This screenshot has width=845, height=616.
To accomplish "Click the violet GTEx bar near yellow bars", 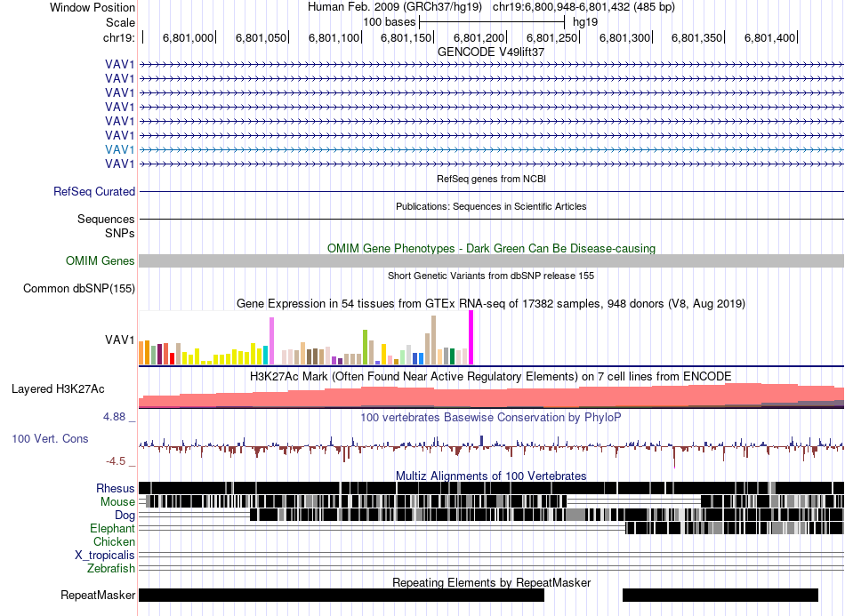I will [271, 340].
